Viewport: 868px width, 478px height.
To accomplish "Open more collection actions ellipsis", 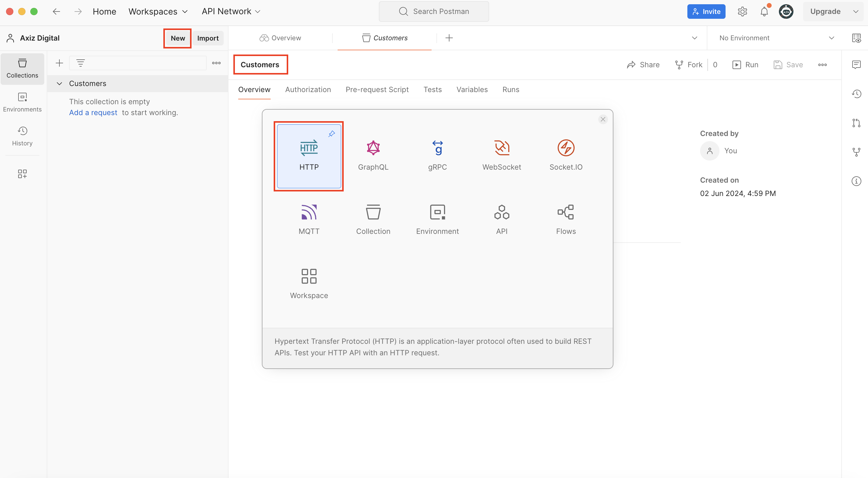I will [x=823, y=65].
